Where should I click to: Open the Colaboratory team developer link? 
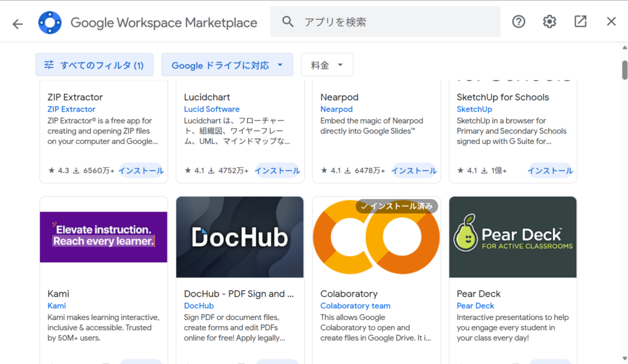coord(355,306)
